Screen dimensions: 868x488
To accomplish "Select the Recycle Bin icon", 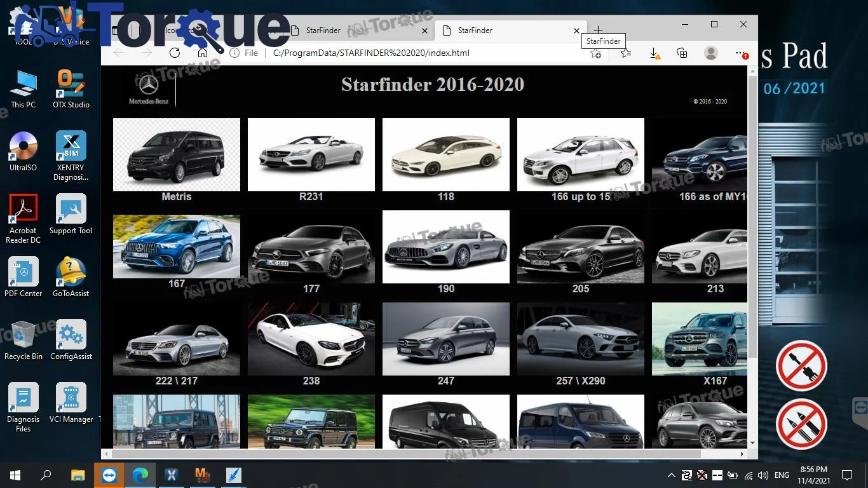I will pyautogui.click(x=24, y=341).
